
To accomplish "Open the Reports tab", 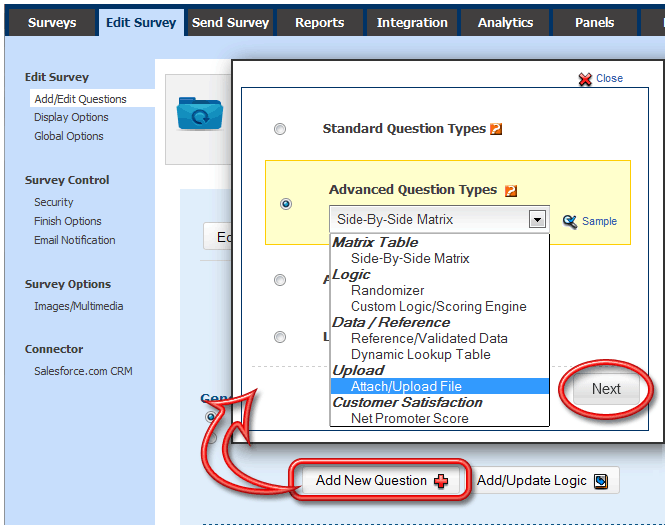I will coord(320,22).
